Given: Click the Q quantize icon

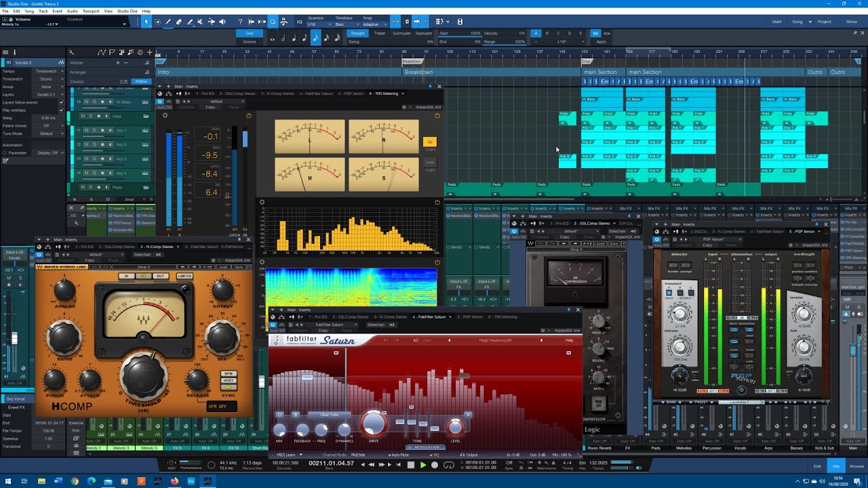Looking at the screenshot, I should tap(273, 22).
